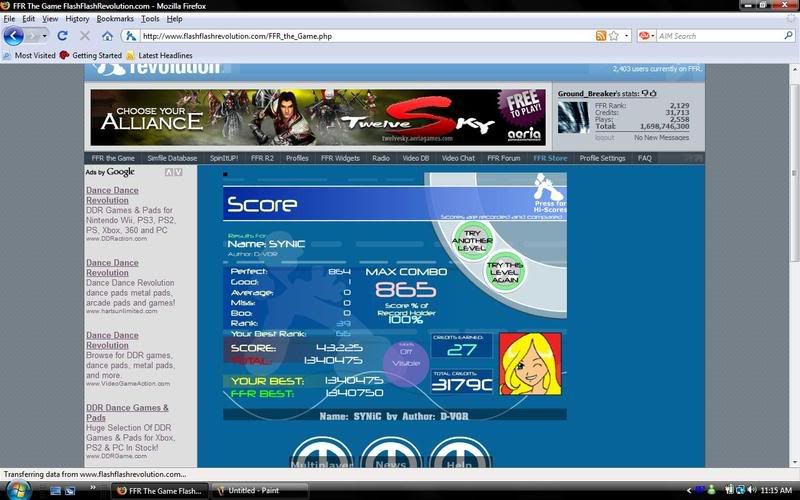Click the blonde character avatar image
800x500 pixels.
click(530, 363)
